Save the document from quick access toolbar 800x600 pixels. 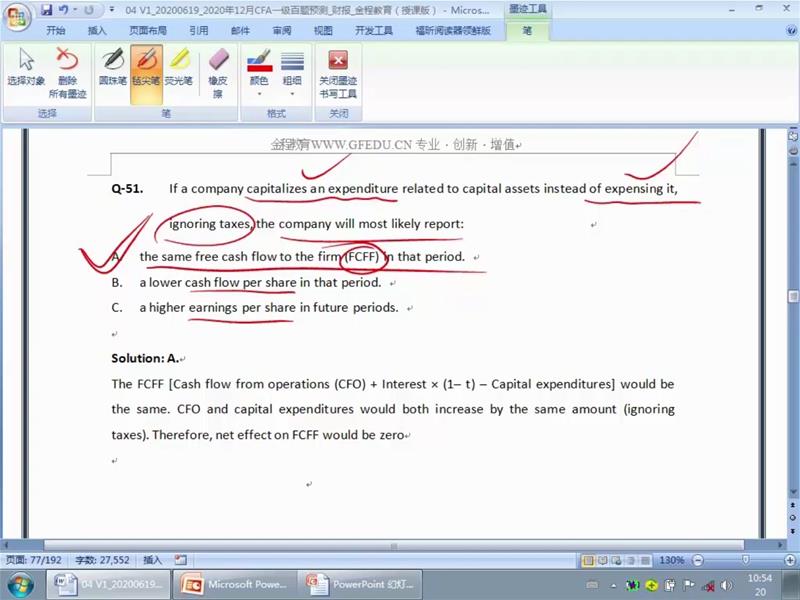click(x=46, y=10)
